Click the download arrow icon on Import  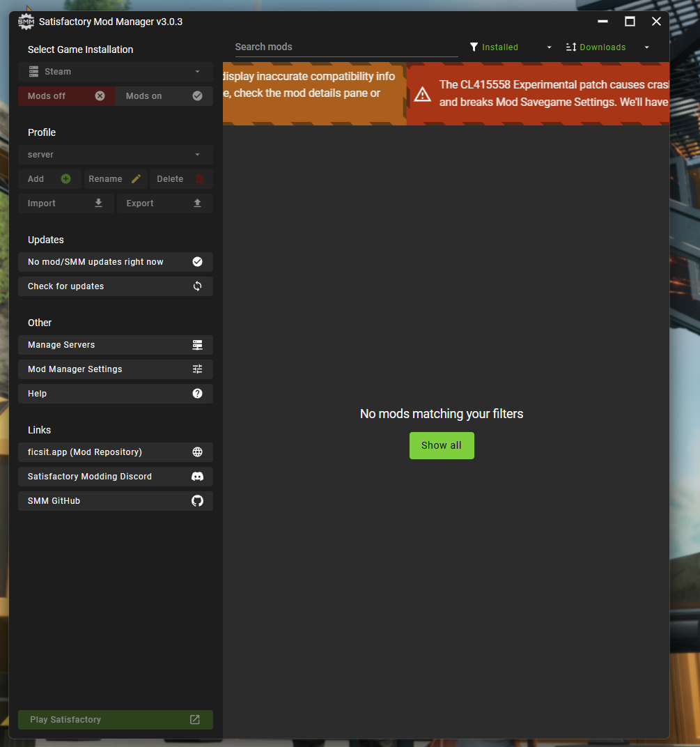98,203
